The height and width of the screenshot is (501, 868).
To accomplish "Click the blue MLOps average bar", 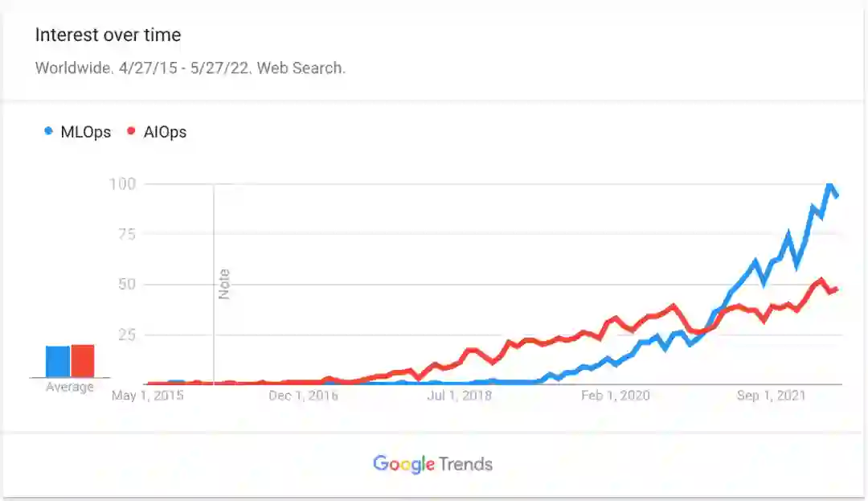I will pos(58,361).
